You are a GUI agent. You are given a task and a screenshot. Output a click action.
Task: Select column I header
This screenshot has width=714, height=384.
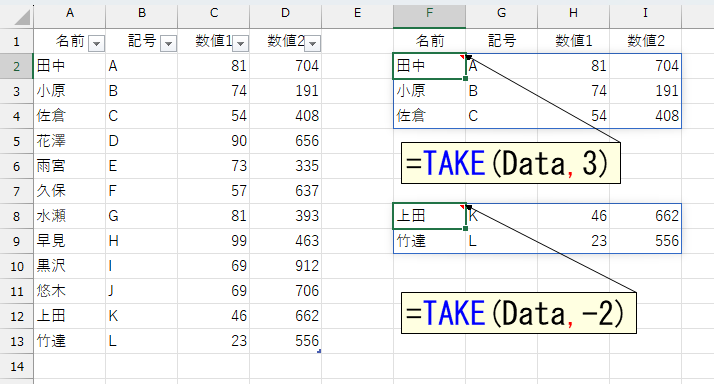click(x=645, y=14)
